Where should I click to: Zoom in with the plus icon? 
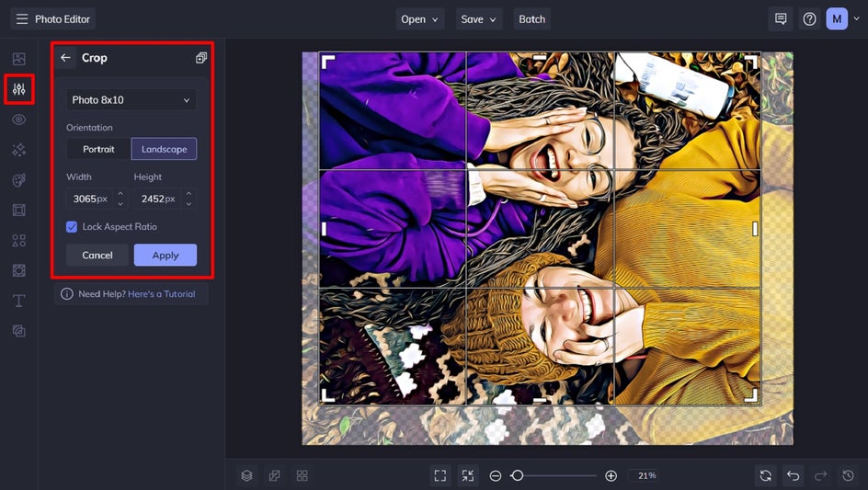pos(611,475)
